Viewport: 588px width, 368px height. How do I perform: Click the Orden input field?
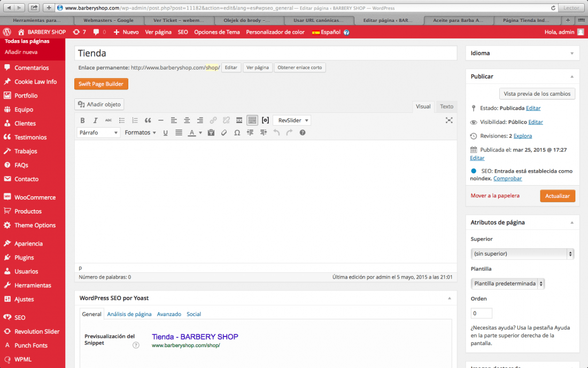coord(481,313)
